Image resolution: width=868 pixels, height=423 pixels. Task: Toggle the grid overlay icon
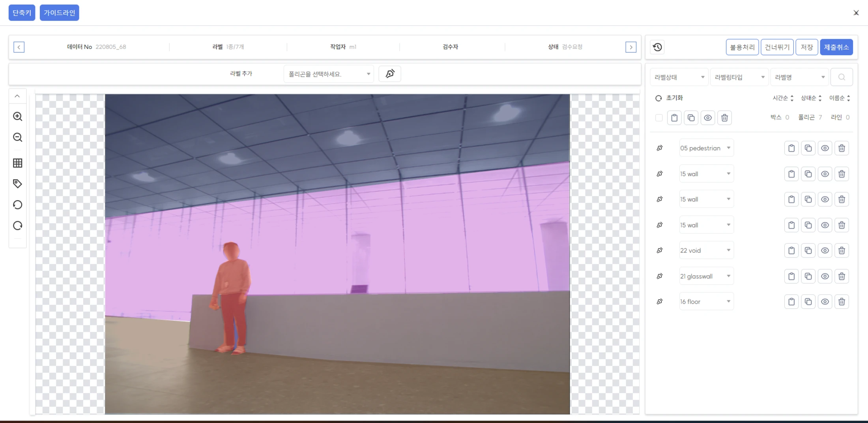[17, 163]
